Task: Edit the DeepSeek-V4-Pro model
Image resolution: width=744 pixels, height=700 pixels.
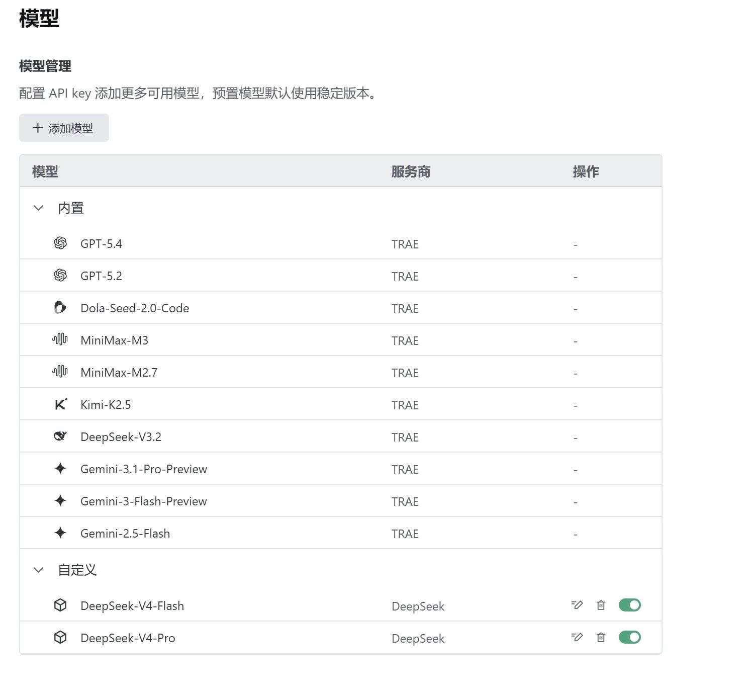Action: [x=577, y=637]
